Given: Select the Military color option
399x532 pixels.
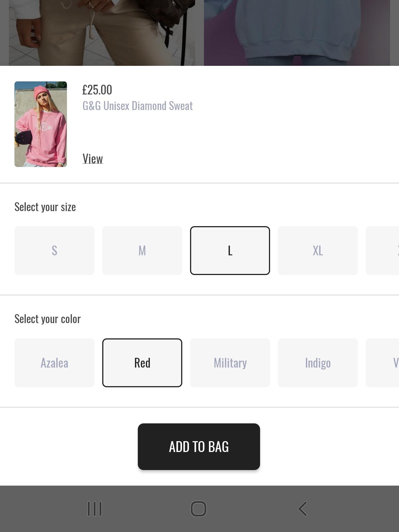Looking at the screenshot, I should coord(230,363).
